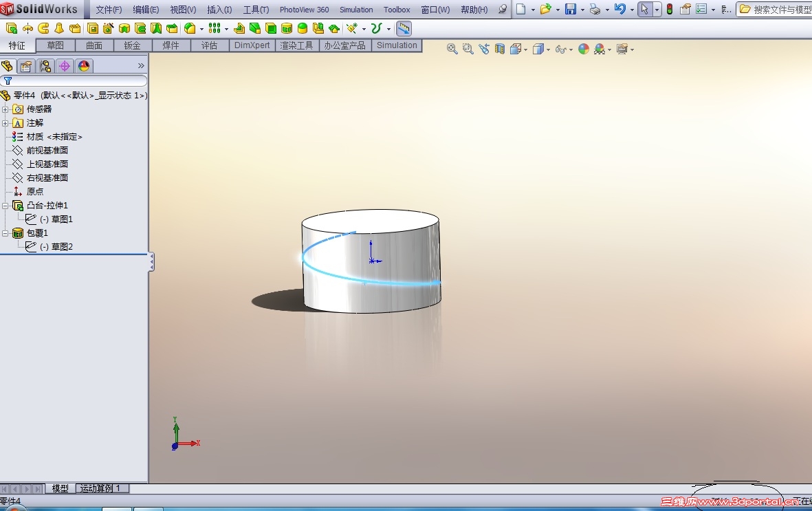This screenshot has height=511, width=812.
Task: Open the PropertyManager tab icon
Action: pyautogui.click(x=26, y=66)
